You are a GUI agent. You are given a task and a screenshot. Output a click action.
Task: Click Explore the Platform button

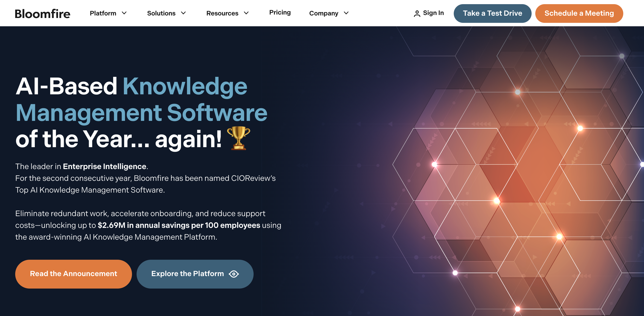(195, 274)
